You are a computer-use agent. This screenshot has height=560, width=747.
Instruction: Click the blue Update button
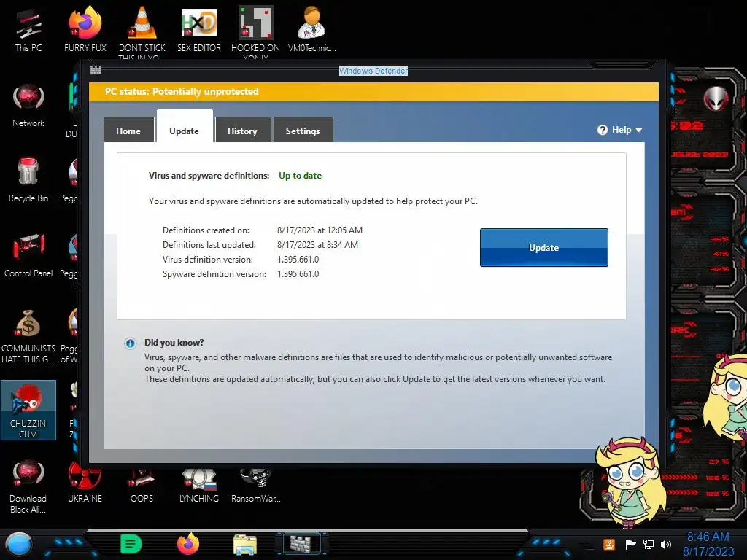544,248
